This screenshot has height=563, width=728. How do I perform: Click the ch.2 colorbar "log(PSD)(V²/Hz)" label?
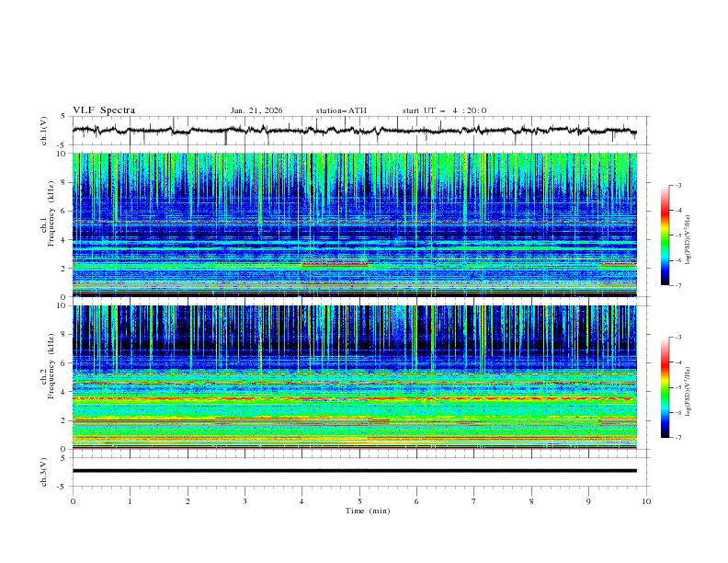(688, 392)
